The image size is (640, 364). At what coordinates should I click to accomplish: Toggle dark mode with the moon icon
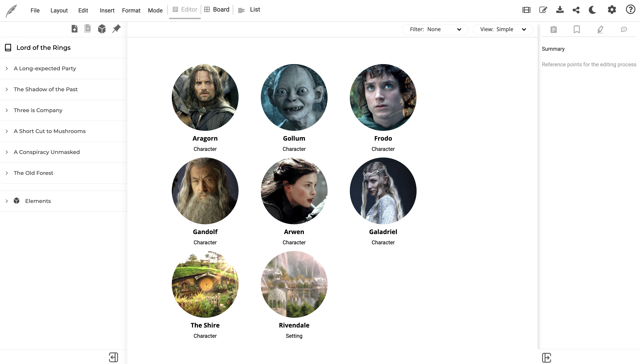tap(592, 10)
